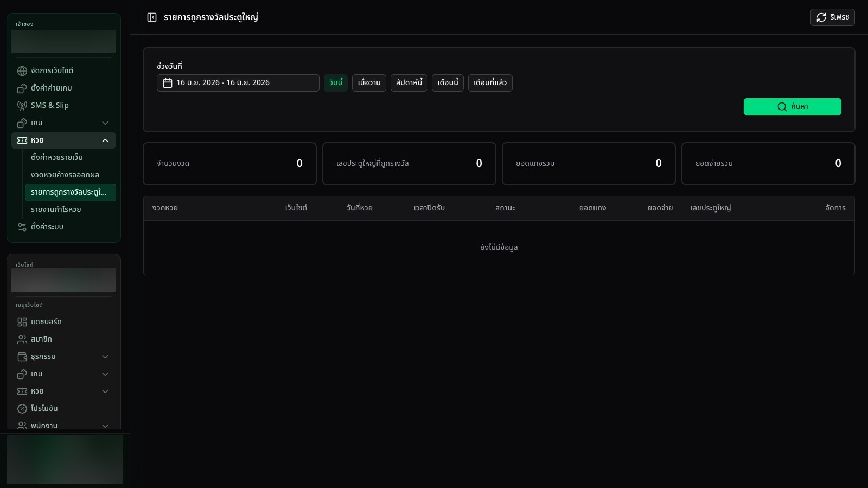Click the ยอดจ่าย column header
This screenshot has height=488, width=868.
pos(660,208)
